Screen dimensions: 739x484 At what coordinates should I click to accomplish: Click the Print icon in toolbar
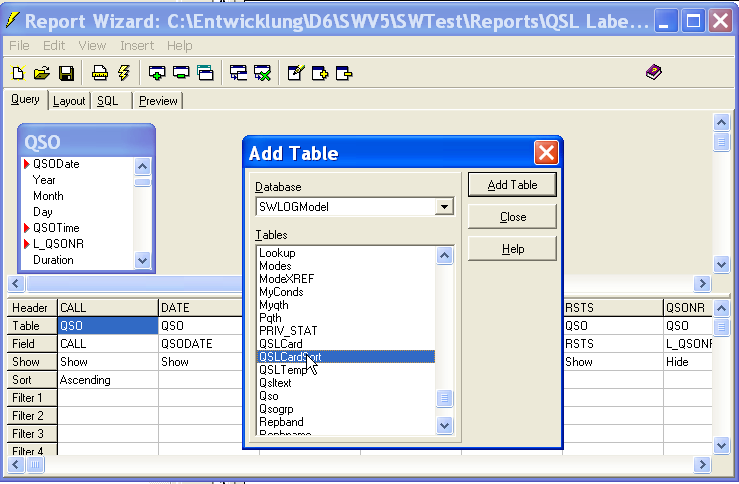[100, 73]
